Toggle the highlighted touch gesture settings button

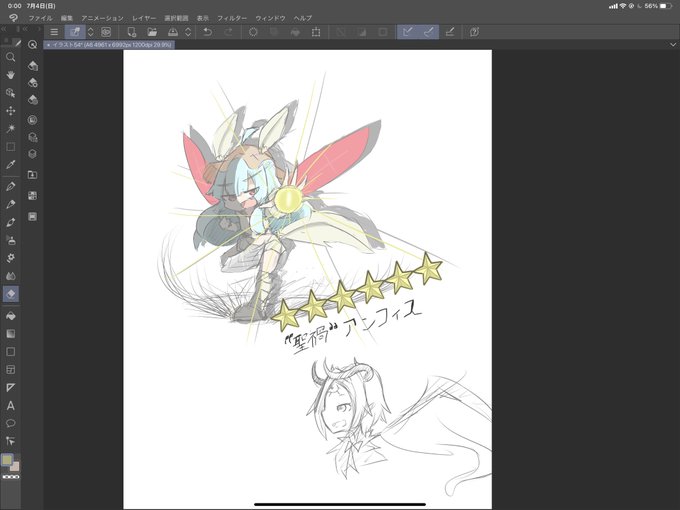75,32
